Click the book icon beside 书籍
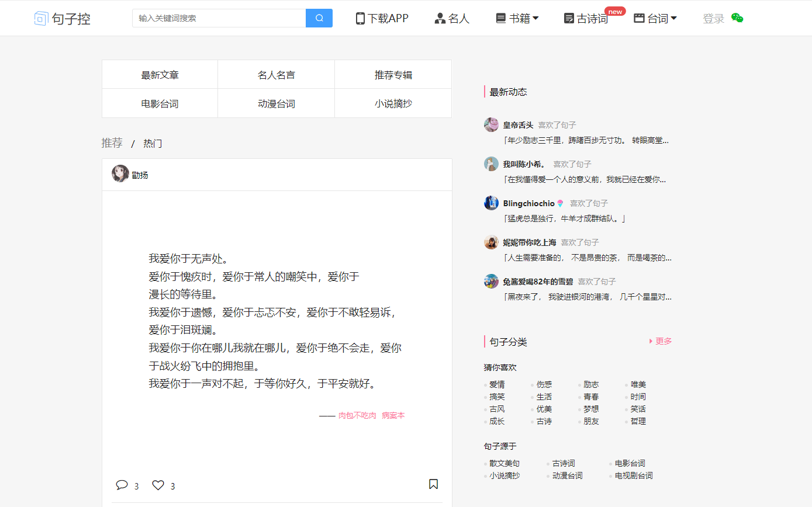This screenshot has width=812, height=507. coord(500,18)
